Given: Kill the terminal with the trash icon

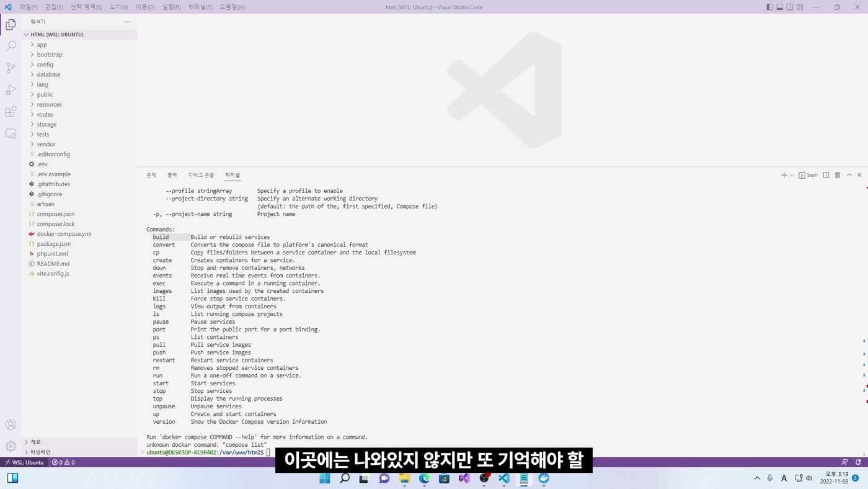Looking at the screenshot, I should tap(838, 175).
